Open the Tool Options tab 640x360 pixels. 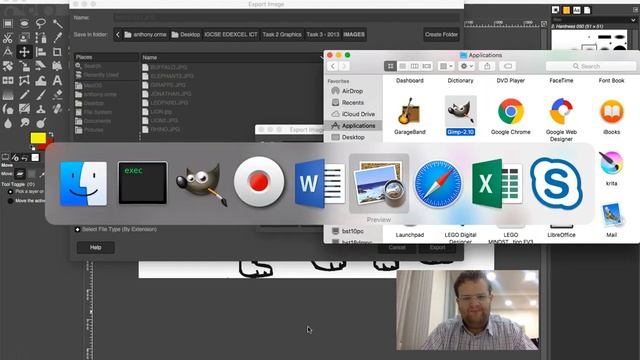point(5,157)
